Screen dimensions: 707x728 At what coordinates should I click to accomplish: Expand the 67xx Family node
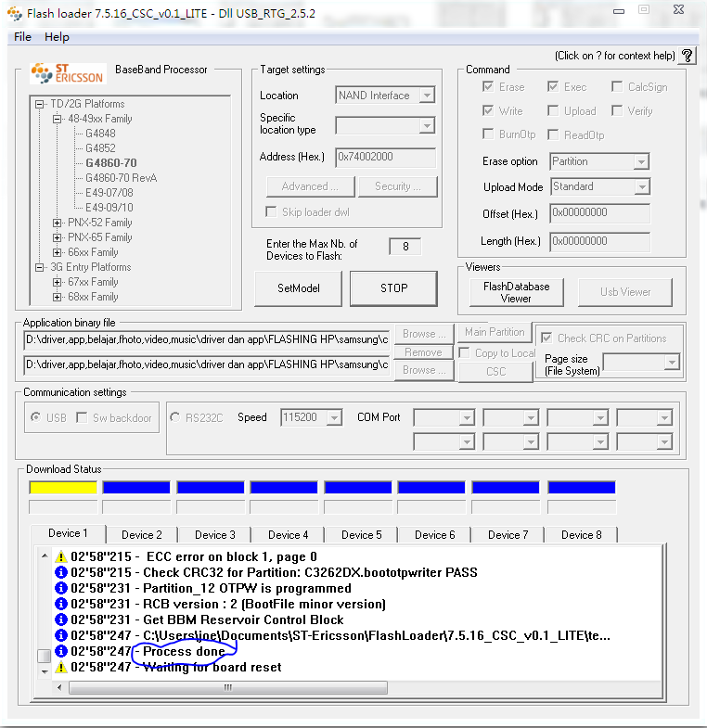(58, 282)
